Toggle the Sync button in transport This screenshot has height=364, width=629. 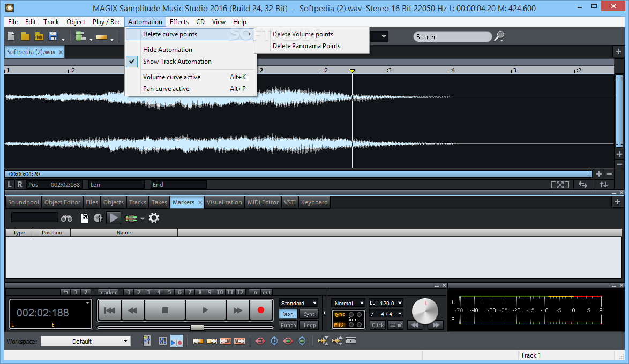point(309,314)
